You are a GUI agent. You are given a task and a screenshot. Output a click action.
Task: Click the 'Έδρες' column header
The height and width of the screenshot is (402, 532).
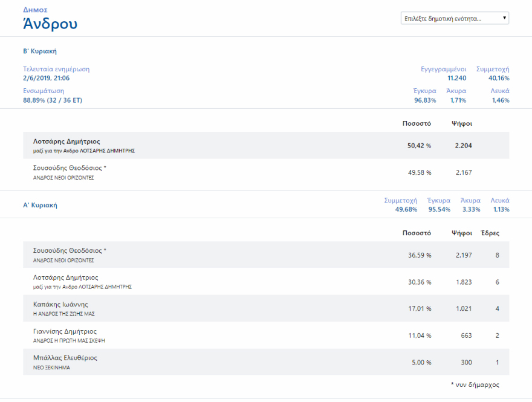coord(490,233)
